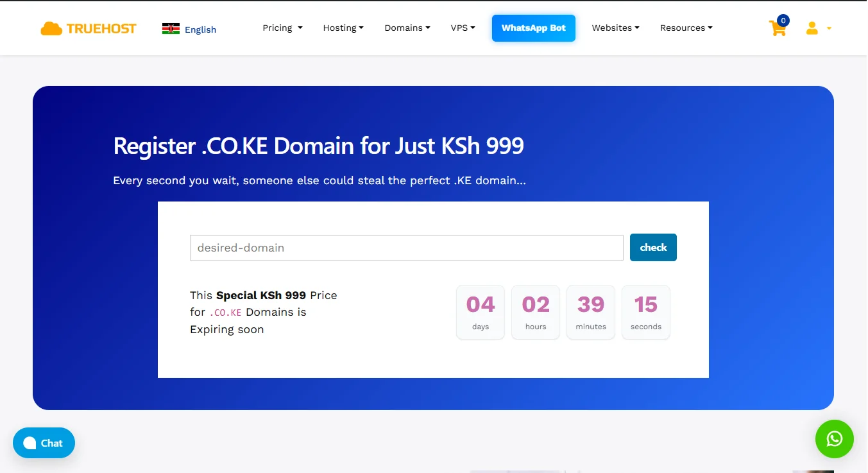Screen dimensions: 868x473
Task: Focus the desired-domain input field
Action: coord(407,248)
